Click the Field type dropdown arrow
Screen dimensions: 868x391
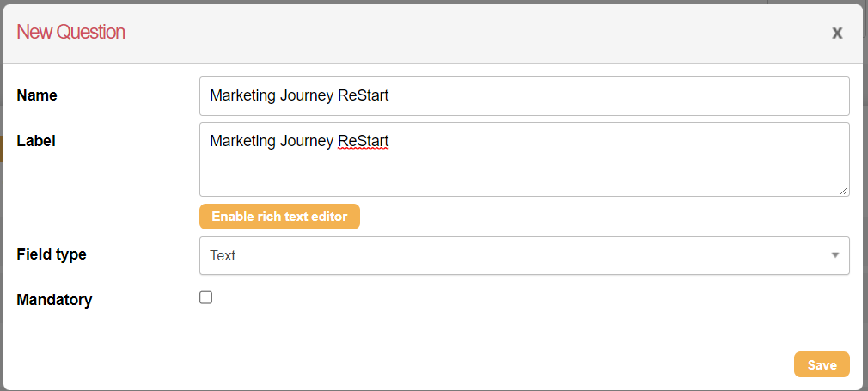[834, 256]
